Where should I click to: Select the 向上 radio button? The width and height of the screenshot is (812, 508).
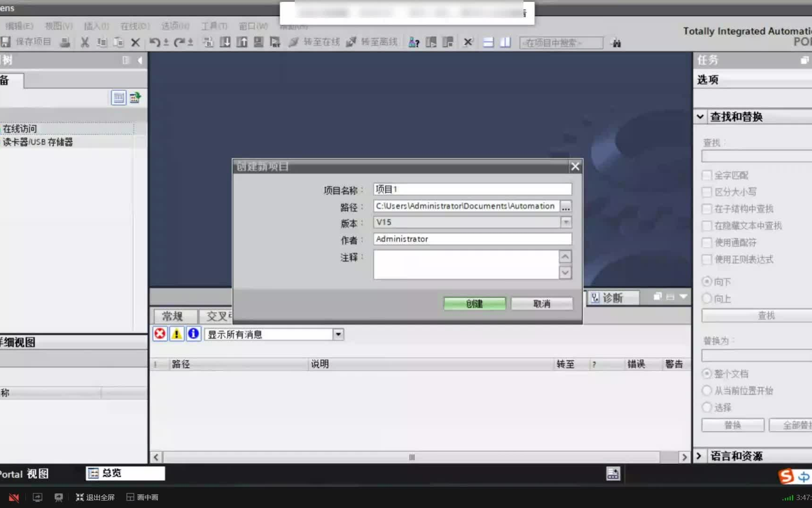(706, 298)
